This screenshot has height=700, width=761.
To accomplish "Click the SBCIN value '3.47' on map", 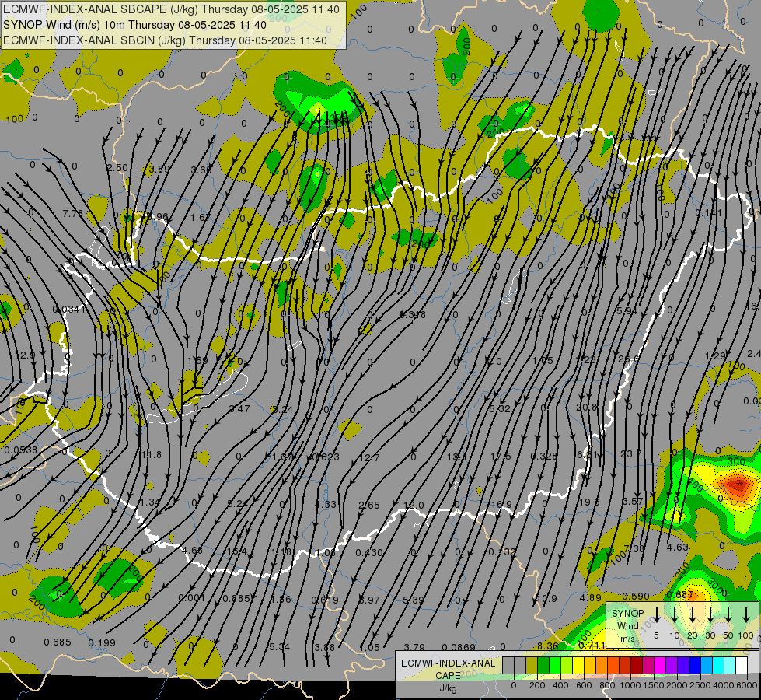I will click(x=239, y=408).
